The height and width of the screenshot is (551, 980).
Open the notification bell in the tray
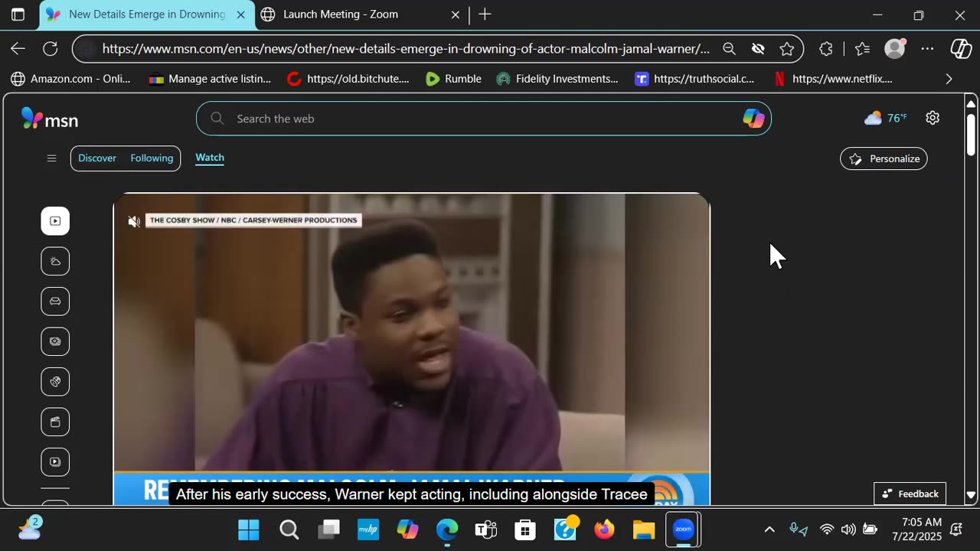(956, 530)
